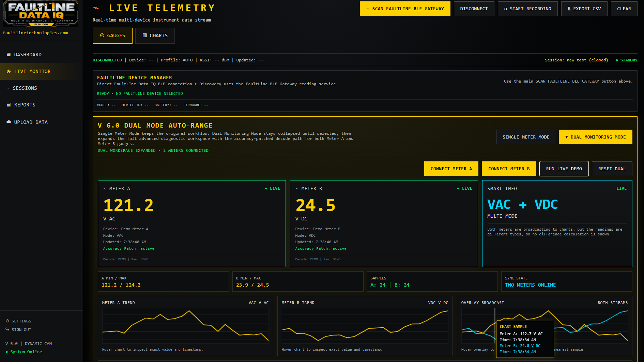Viewport: 644px width, 362px height.
Task: Select Single Meter Mode
Action: tap(526, 137)
